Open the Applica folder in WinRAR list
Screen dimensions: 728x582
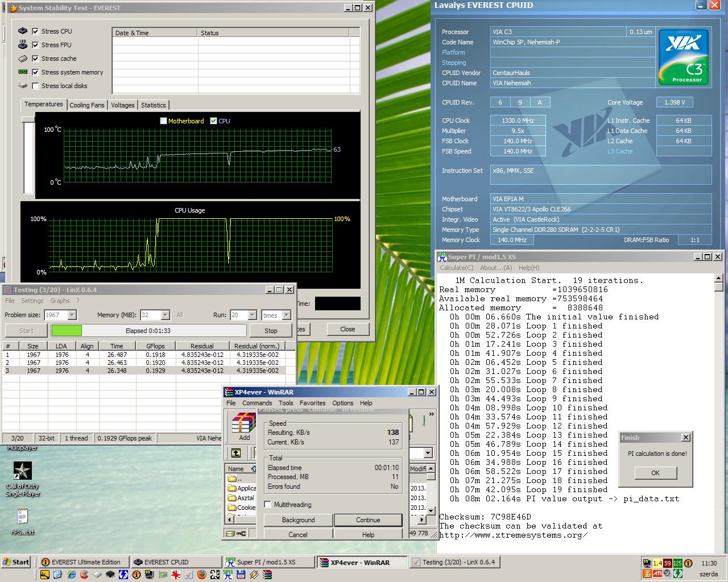click(x=242, y=488)
